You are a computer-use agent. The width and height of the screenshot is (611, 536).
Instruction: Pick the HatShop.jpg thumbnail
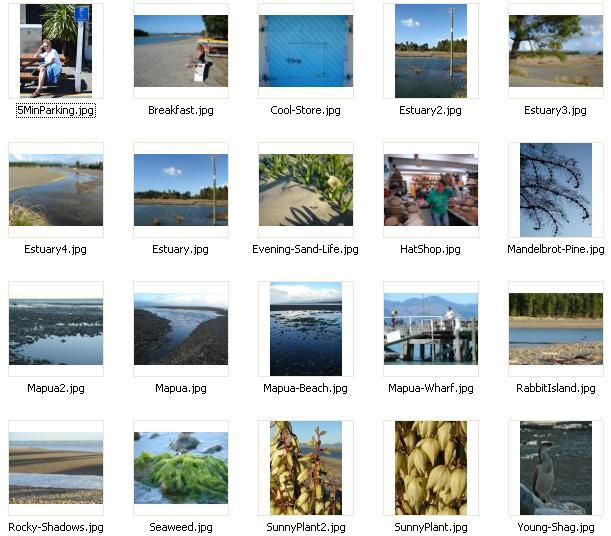click(x=431, y=190)
